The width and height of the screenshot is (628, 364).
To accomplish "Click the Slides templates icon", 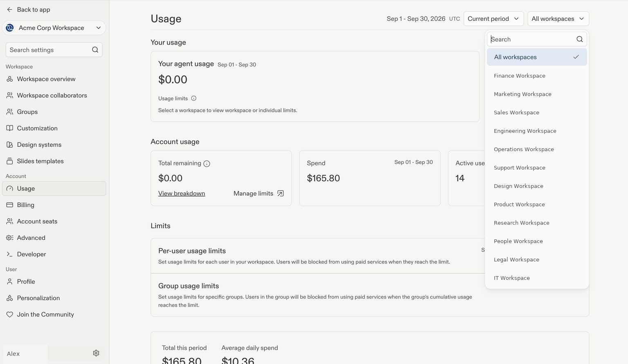I will pyautogui.click(x=10, y=161).
